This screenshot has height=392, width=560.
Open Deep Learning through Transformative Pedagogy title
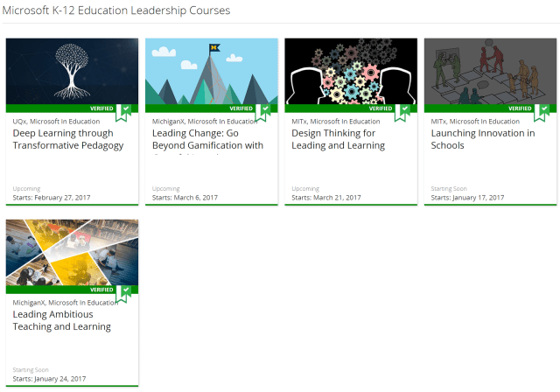68,139
